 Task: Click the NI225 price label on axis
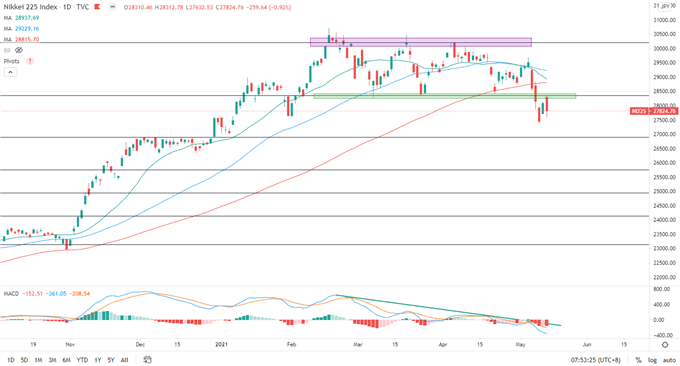(x=653, y=111)
